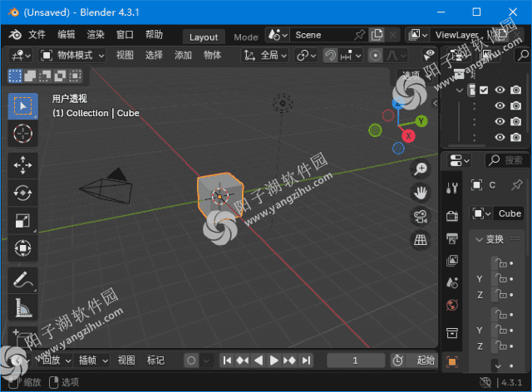Collapse the outliner collection chevron

[x=460, y=91]
